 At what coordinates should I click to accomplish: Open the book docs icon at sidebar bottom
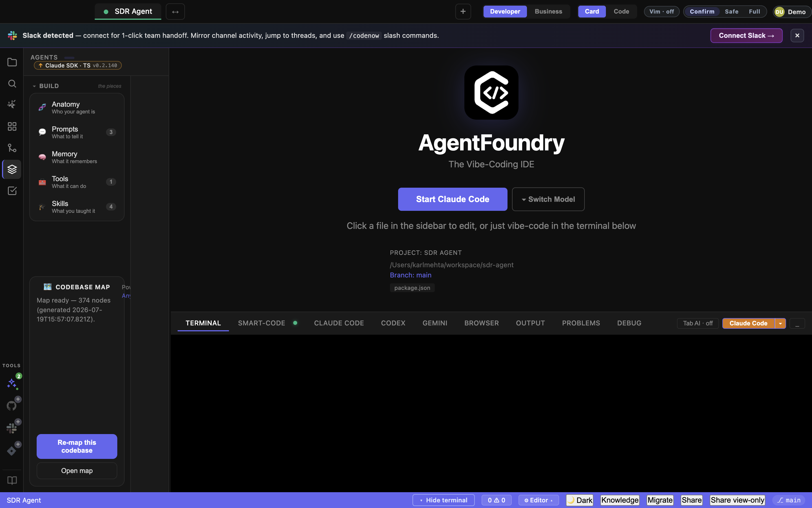pyautogui.click(x=12, y=480)
